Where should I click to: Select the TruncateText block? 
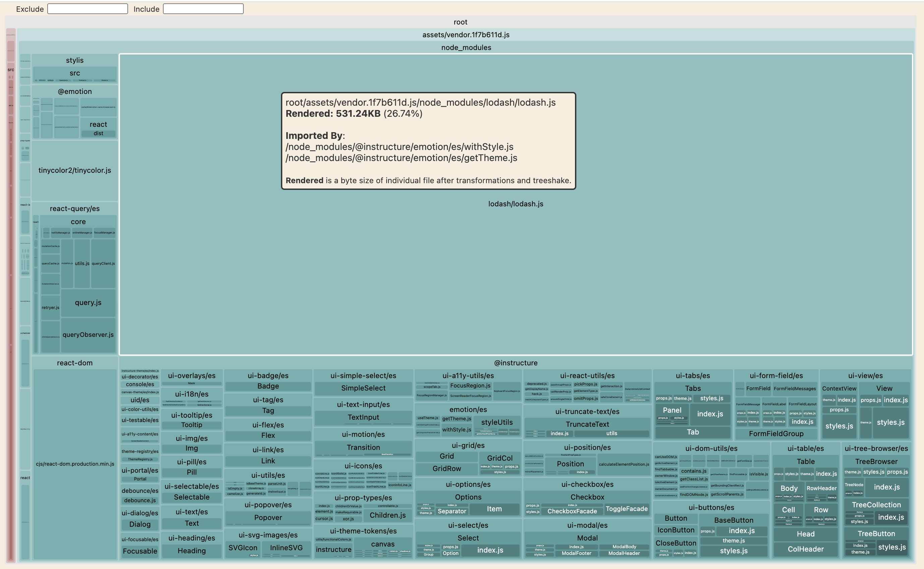coord(587,424)
